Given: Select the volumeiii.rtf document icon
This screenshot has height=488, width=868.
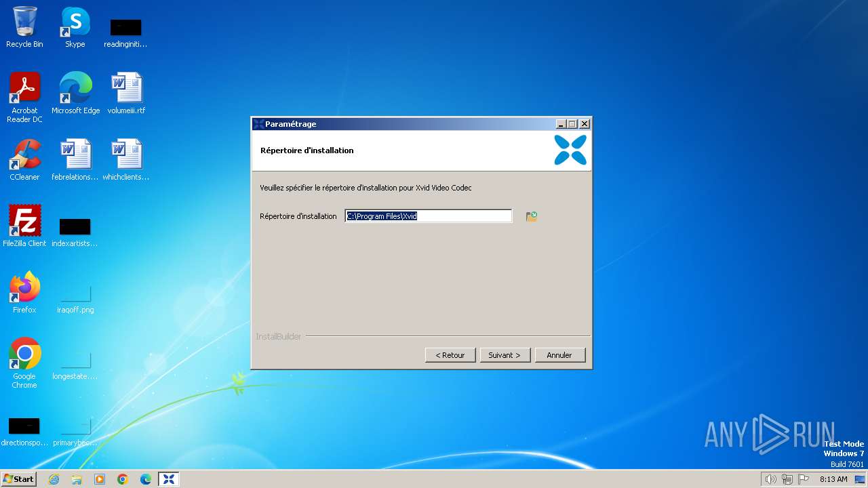Looking at the screenshot, I should click(x=126, y=94).
